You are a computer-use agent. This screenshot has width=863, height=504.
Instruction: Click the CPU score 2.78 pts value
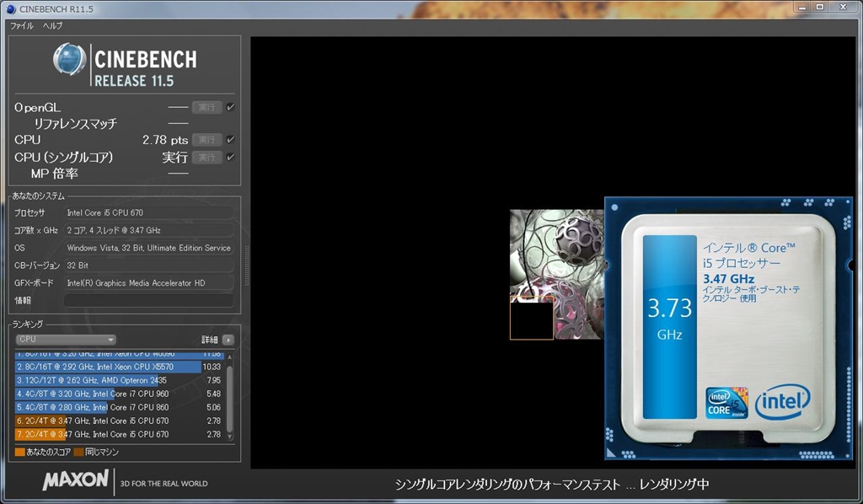click(x=165, y=140)
